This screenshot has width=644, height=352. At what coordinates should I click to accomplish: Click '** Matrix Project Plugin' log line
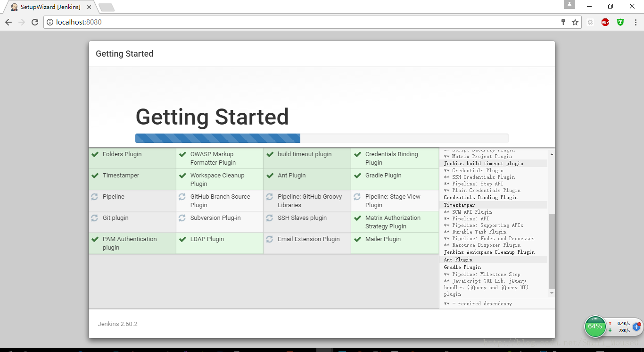[478, 156]
